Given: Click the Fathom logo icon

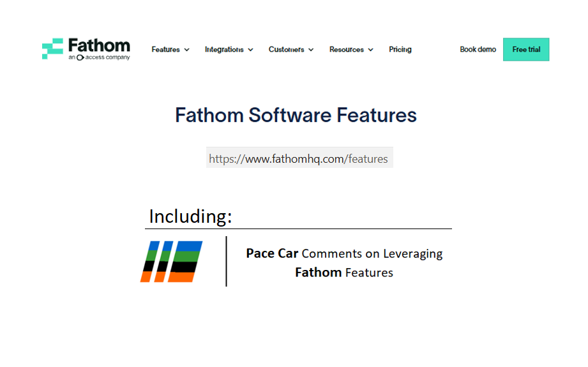Looking at the screenshot, I should coord(52,49).
